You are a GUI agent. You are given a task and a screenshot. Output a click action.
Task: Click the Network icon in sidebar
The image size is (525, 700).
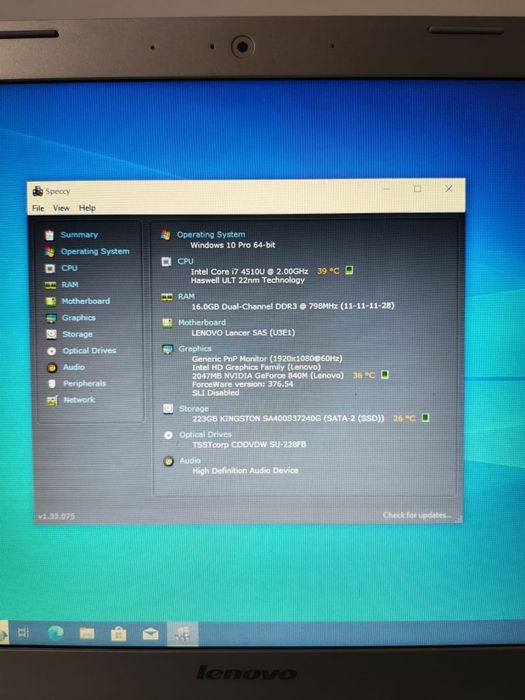pyautogui.click(x=52, y=400)
